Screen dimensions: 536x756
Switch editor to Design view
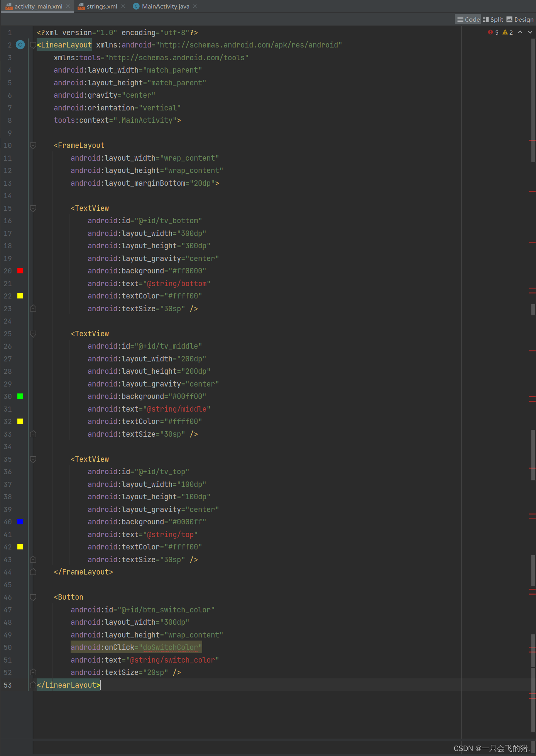pos(520,19)
